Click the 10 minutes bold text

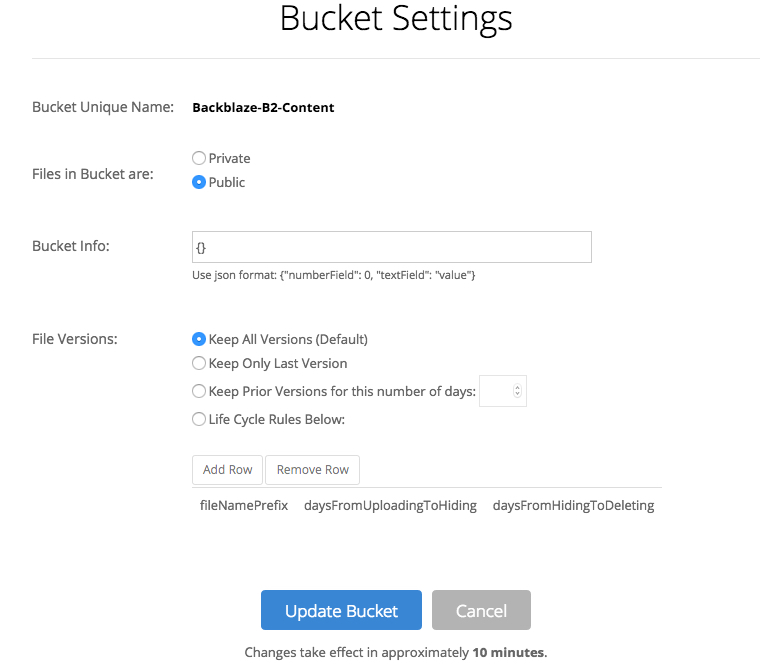tap(508, 653)
